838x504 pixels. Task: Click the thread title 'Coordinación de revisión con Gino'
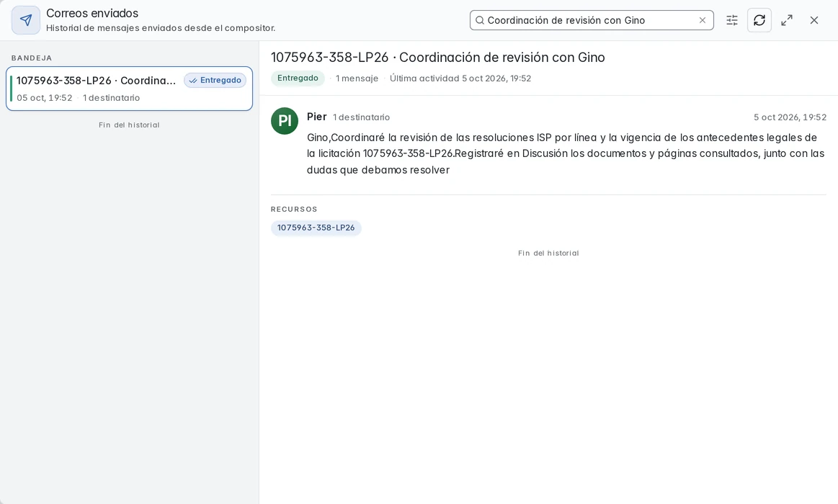502,57
